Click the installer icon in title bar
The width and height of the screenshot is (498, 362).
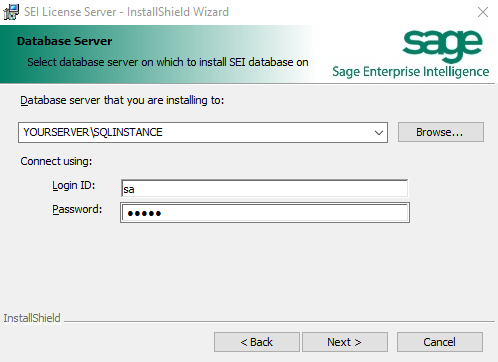[11, 12]
